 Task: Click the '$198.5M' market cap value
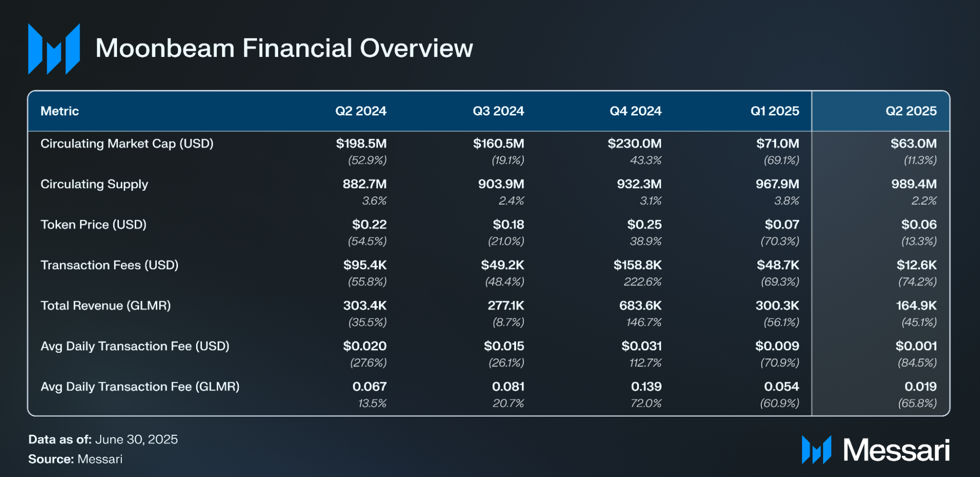coord(361,143)
